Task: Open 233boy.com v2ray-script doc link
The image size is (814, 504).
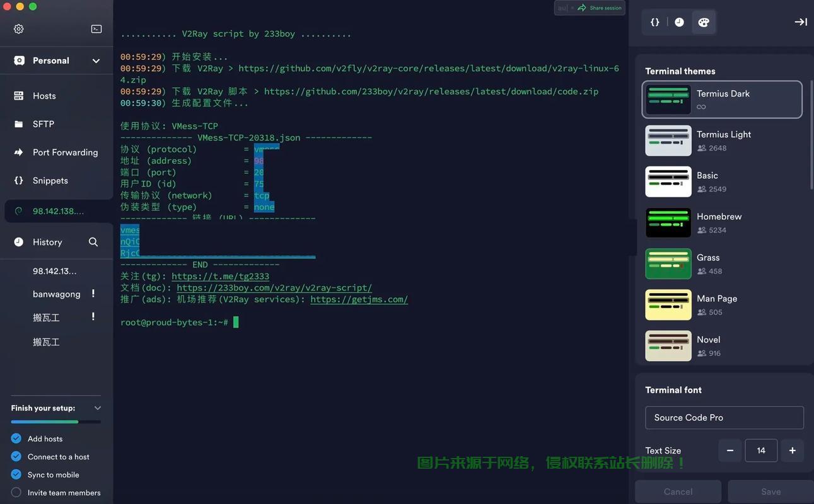Action: pos(274,287)
